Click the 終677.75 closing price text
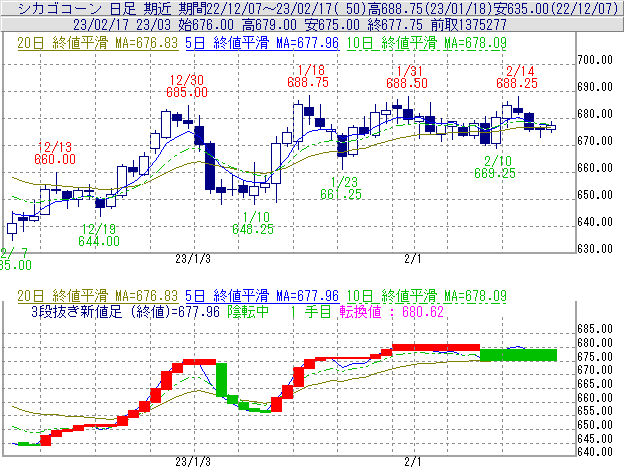The width and height of the screenshot is (624, 475). [395, 25]
